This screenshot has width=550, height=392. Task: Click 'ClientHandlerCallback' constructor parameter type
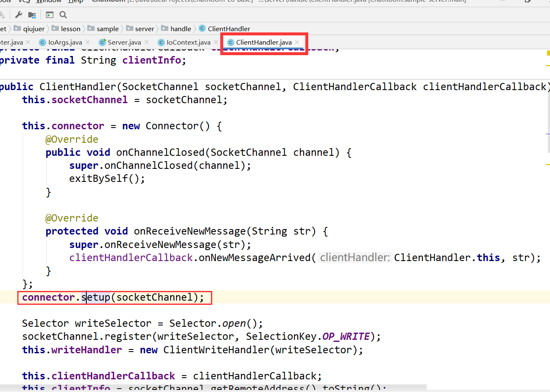pyautogui.click(x=355, y=87)
